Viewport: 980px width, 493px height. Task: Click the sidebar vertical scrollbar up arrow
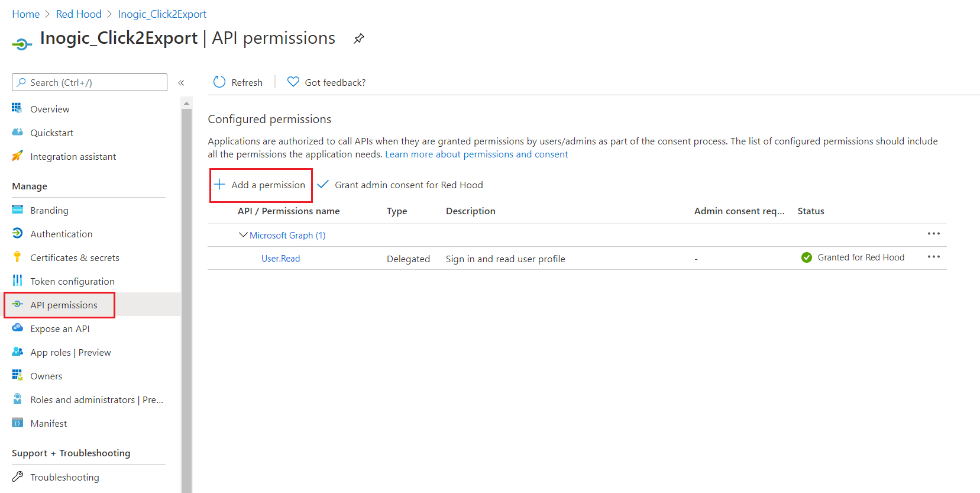click(x=187, y=103)
